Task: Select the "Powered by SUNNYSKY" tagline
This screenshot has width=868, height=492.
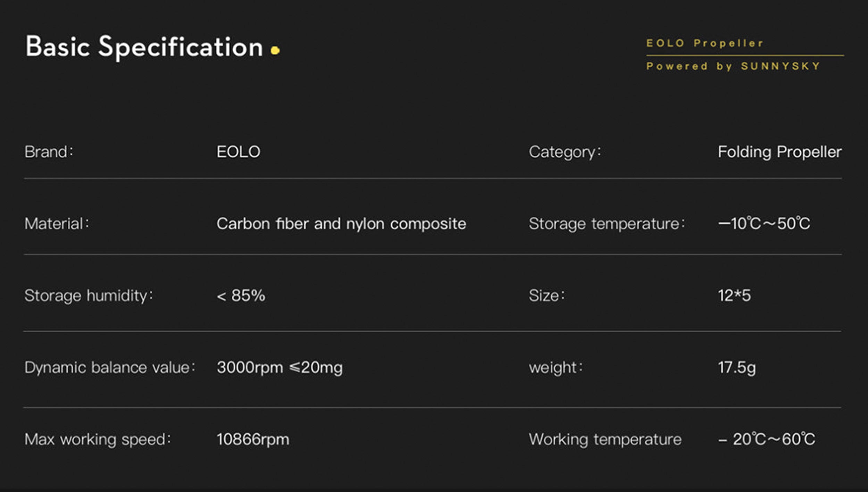Action: coord(733,66)
